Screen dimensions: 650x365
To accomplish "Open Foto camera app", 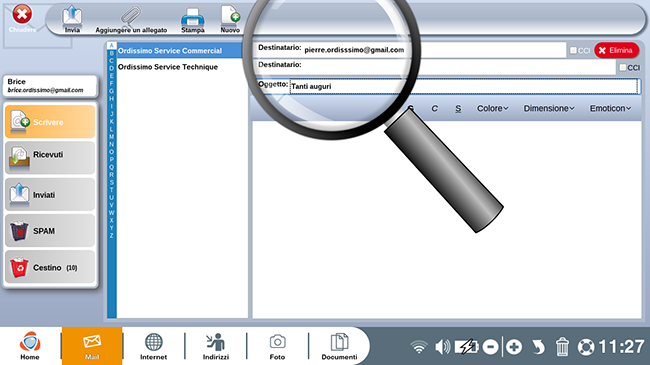I will tap(277, 346).
